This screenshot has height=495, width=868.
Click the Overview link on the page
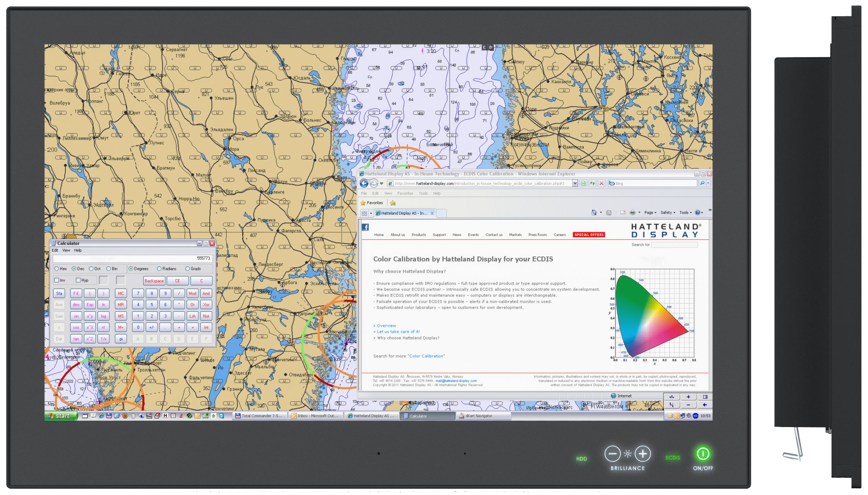(x=386, y=326)
